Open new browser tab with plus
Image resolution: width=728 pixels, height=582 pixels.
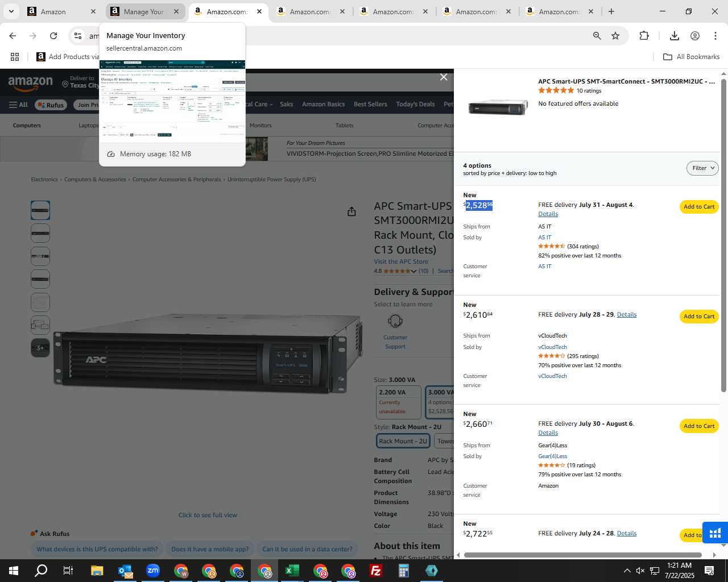(611, 11)
